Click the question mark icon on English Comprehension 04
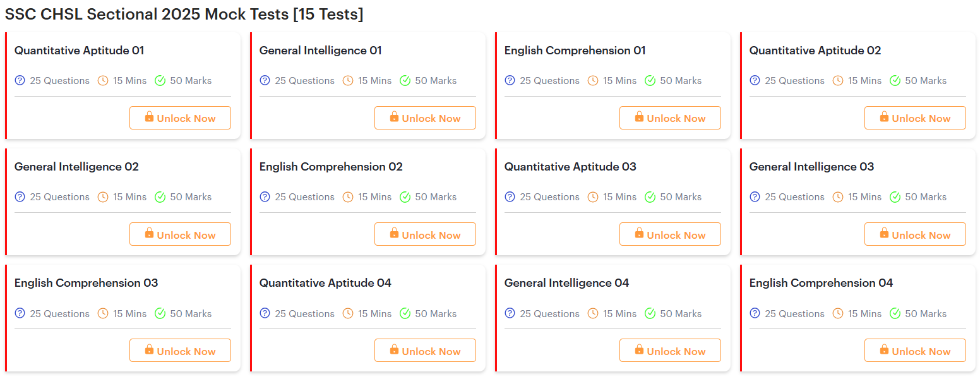 tap(755, 313)
